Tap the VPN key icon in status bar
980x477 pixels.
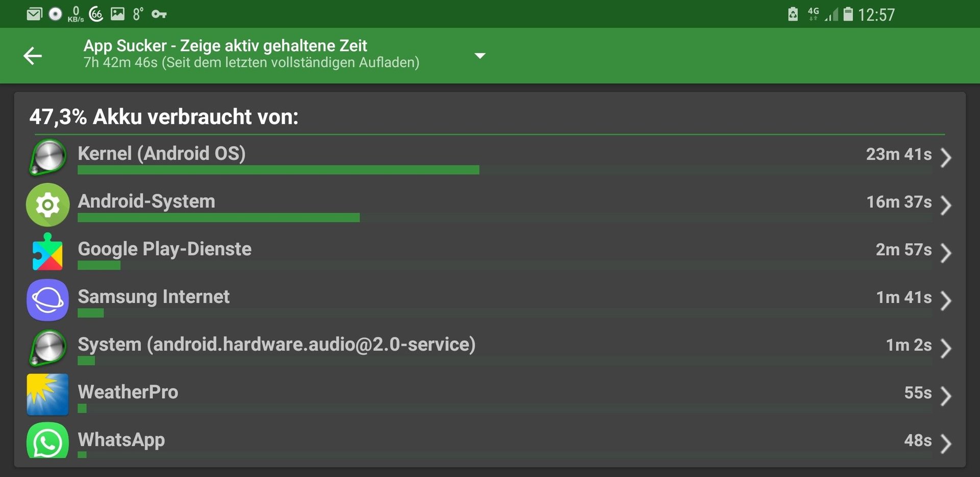tap(159, 14)
